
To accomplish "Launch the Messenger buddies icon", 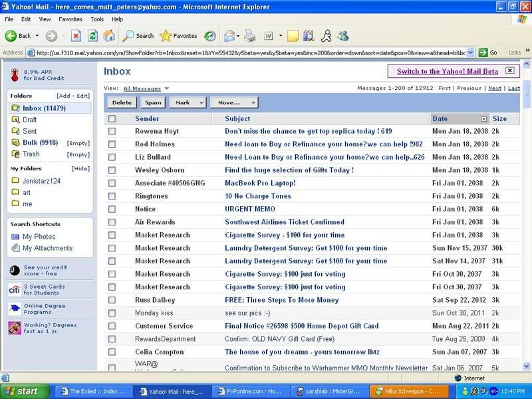I will coord(343,36).
